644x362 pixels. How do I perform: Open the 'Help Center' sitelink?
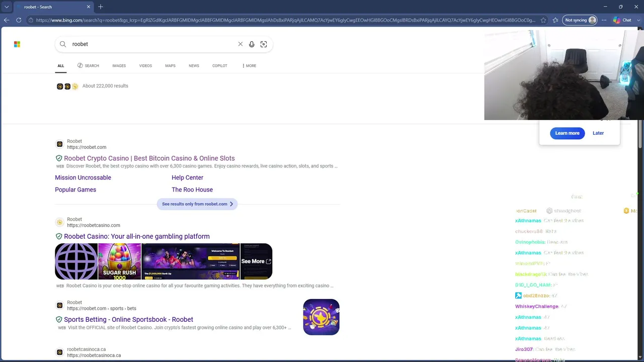(x=187, y=177)
